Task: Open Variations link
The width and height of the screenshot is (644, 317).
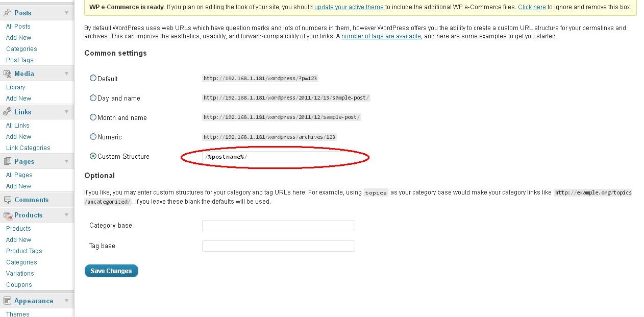Action: (x=20, y=273)
